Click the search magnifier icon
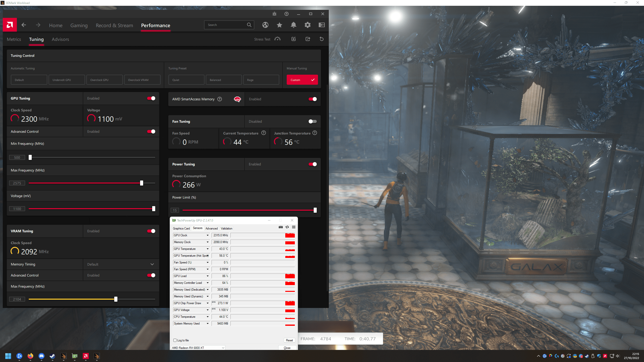Image resolution: width=644 pixels, height=362 pixels. click(249, 25)
